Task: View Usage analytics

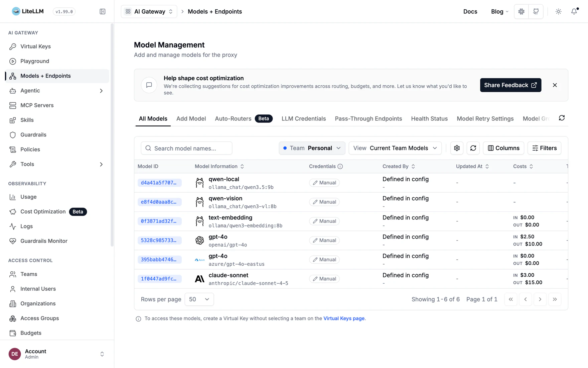Action: pyautogui.click(x=57, y=197)
